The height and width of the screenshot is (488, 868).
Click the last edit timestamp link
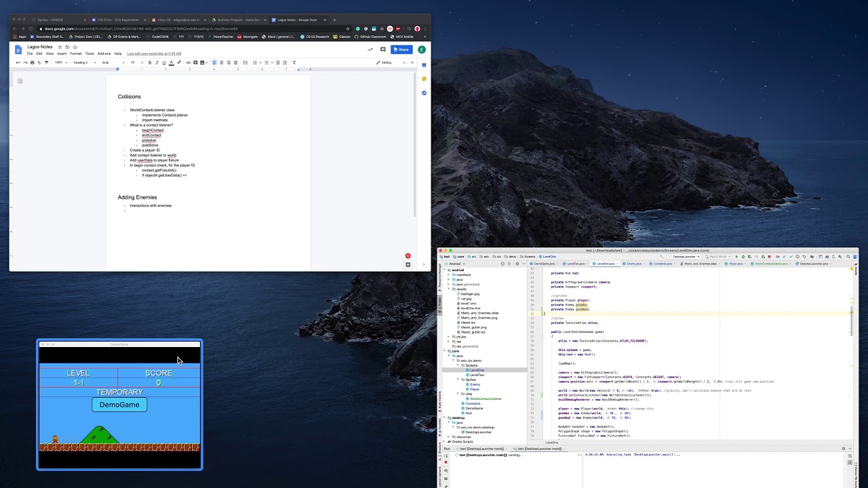pyautogui.click(x=154, y=54)
